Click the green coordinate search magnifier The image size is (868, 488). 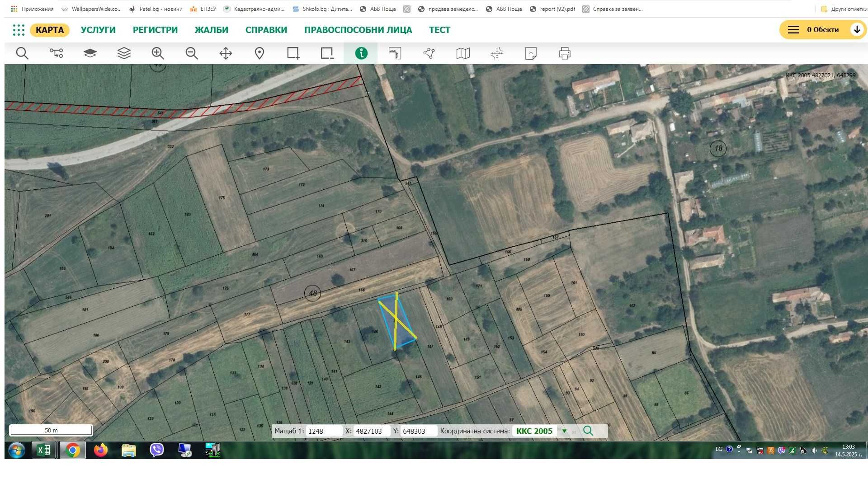pos(588,431)
